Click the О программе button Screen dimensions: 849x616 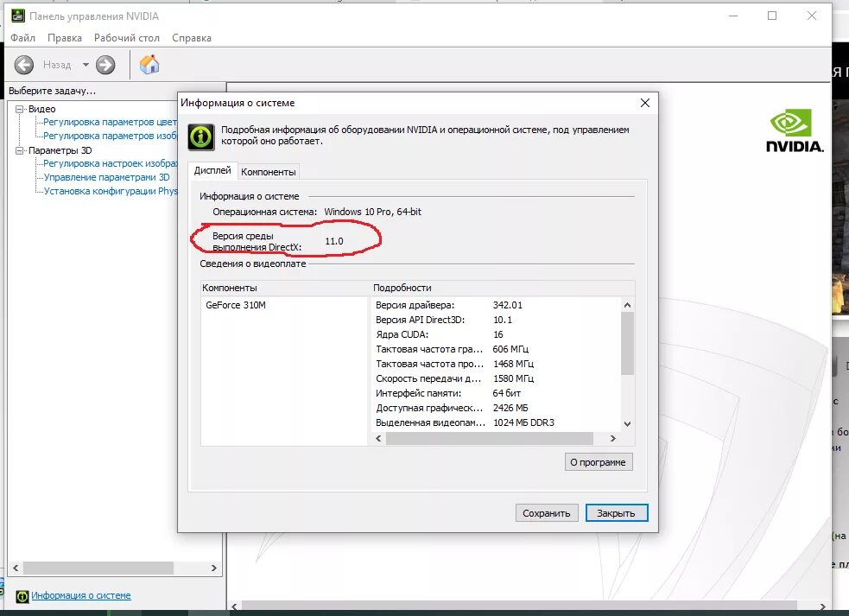598,462
